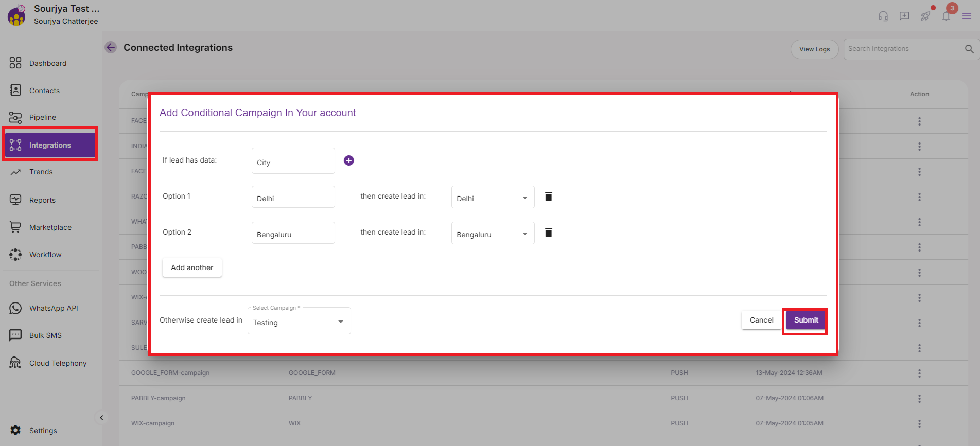980x446 pixels.
Task: Click the purple plus icon beside City
Action: pos(348,160)
